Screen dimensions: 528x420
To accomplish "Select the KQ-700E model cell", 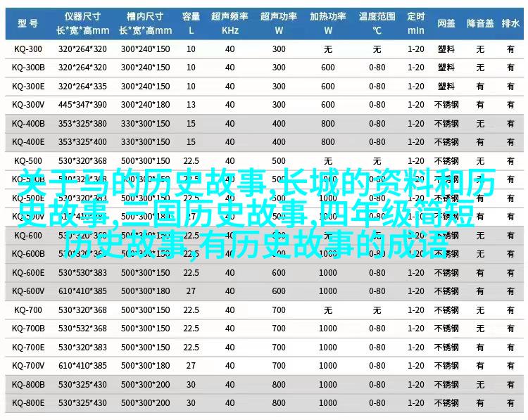I will click(28, 346).
